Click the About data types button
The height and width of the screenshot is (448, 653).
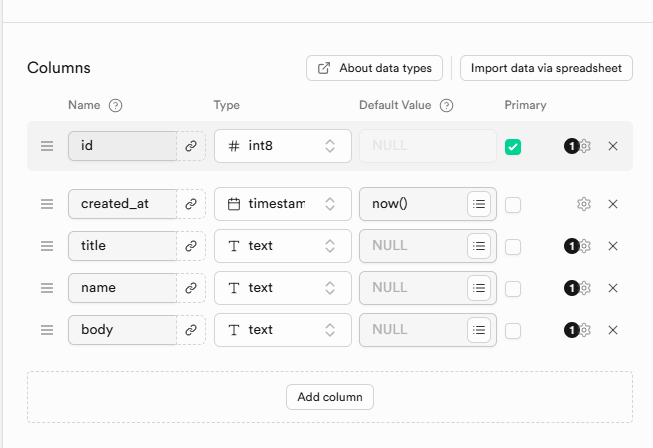(x=374, y=68)
